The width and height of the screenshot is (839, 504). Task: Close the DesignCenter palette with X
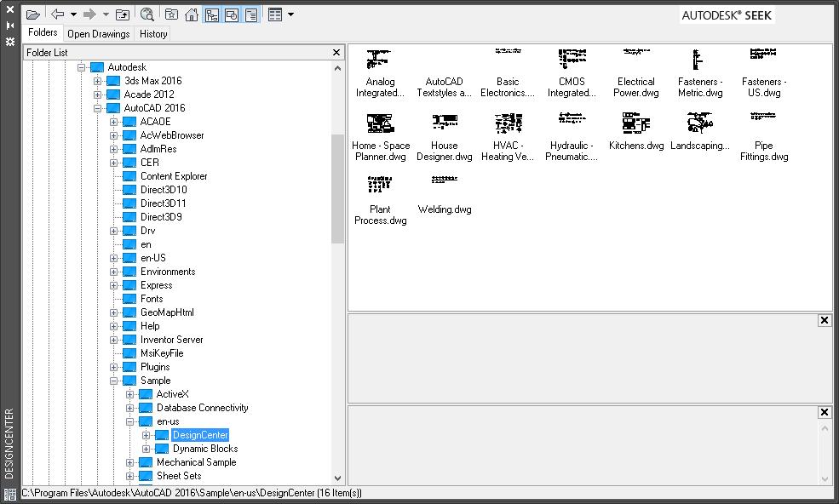pyautogui.click(x=10, y=9)
